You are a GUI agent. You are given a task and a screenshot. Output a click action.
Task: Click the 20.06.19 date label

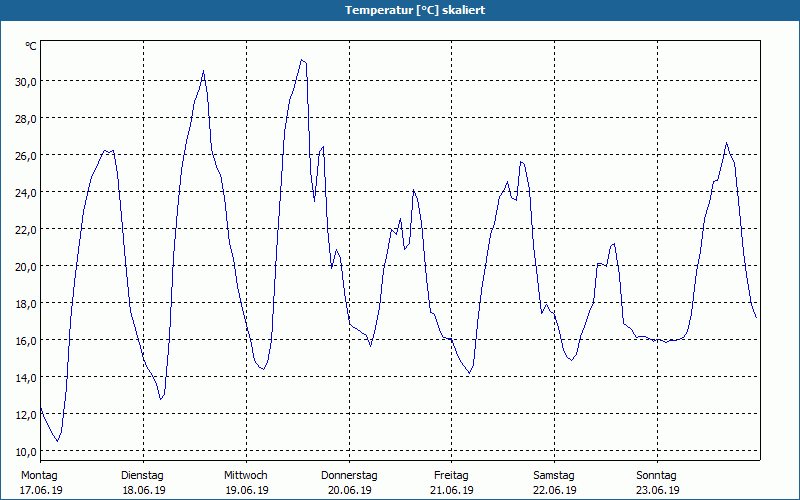pos(349,490)
